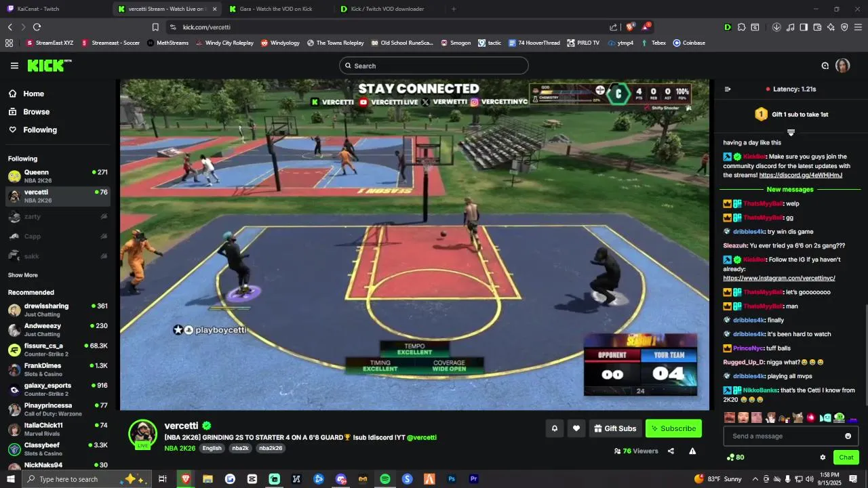
Task: Open the Kick hamburger sidebar menu
Action: (x=14, y=66)
